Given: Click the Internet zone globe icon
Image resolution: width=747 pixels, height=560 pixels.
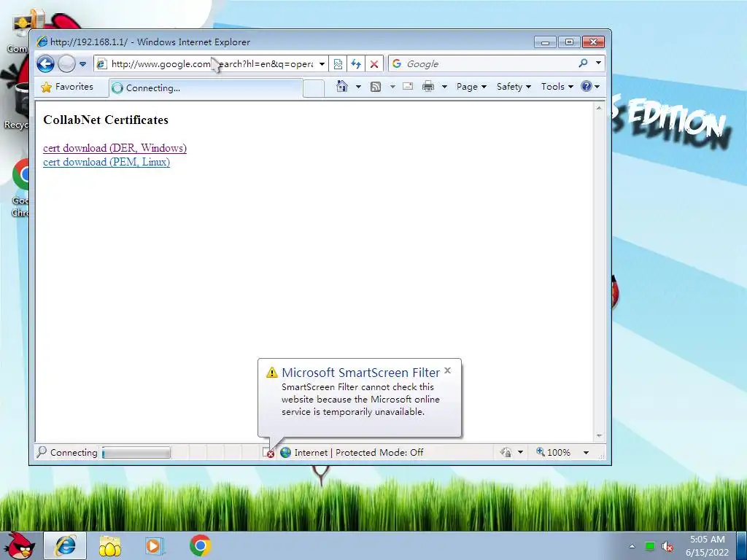Looking at the screenshot, I should tap(286, 452).
